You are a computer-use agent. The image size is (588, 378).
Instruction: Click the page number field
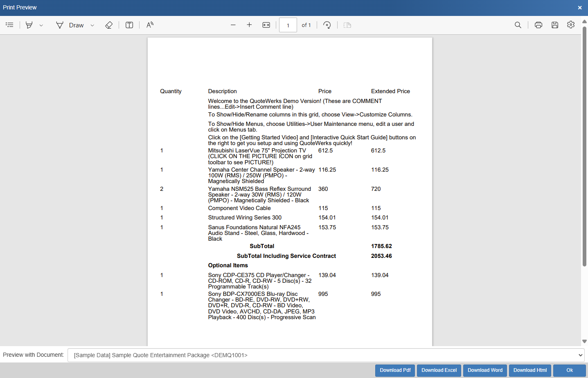click(x=288, y=25)
